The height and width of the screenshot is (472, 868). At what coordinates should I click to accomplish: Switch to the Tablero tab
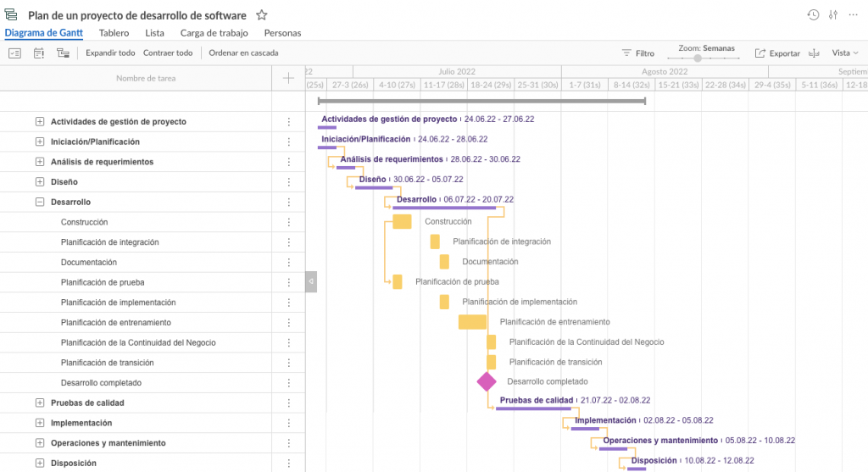click(114, 33)
